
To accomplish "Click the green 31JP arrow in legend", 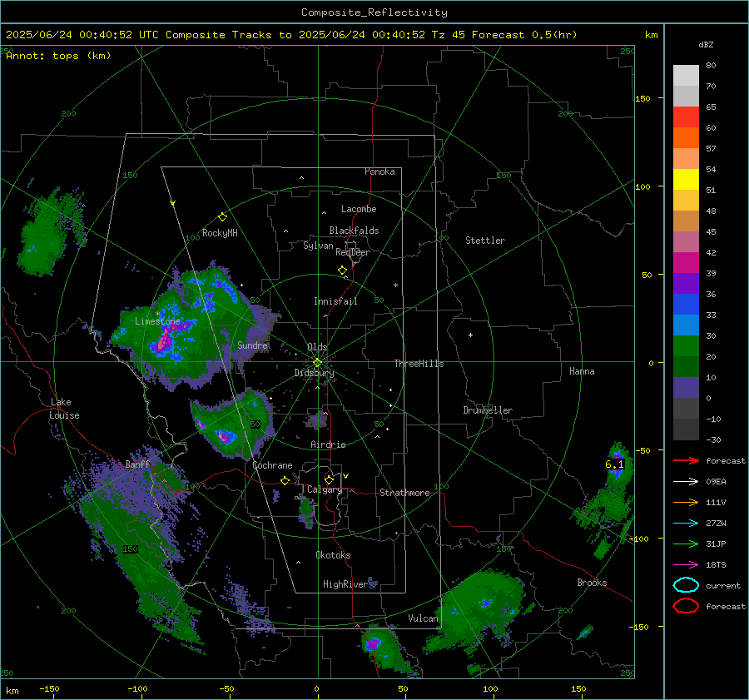I will pos(686,544).
